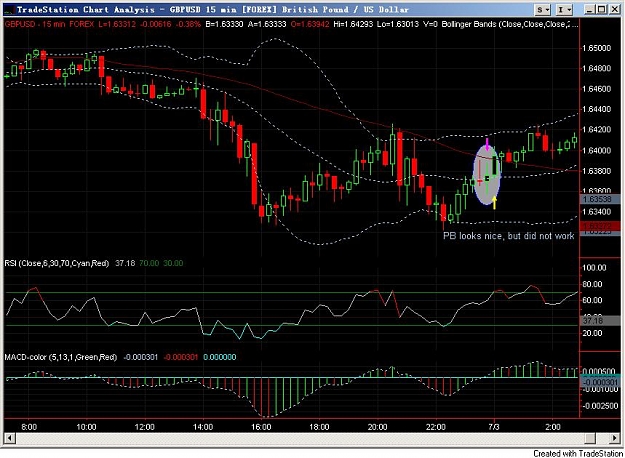The height and width of the screenshot is (458, 625).
Task: Click the '1.64400' price axis label
Action: coord(596,109)
